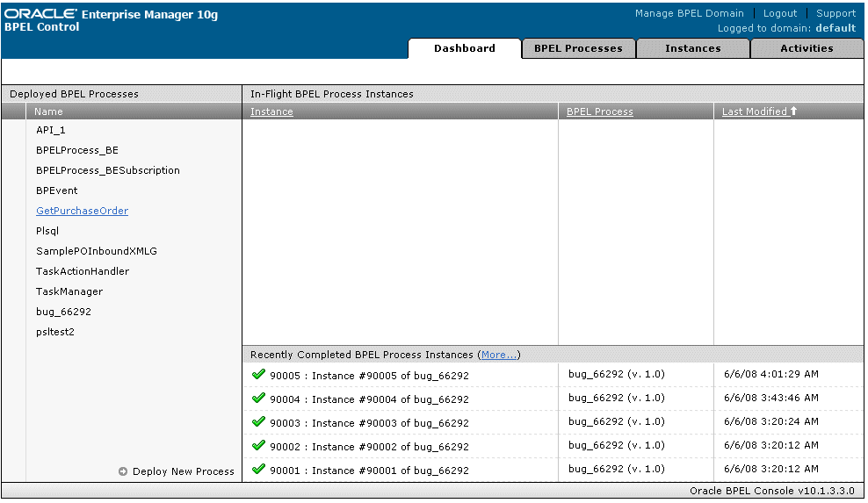
Task: Click green checkmark for instance 90005
Action: pyautogui.click(x=258, y=375)
